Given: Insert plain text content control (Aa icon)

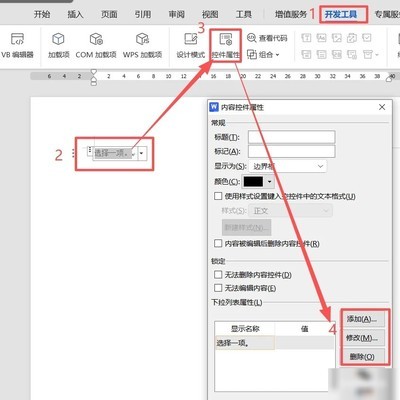Looking at the screenshot, I should tap(321, 38).
